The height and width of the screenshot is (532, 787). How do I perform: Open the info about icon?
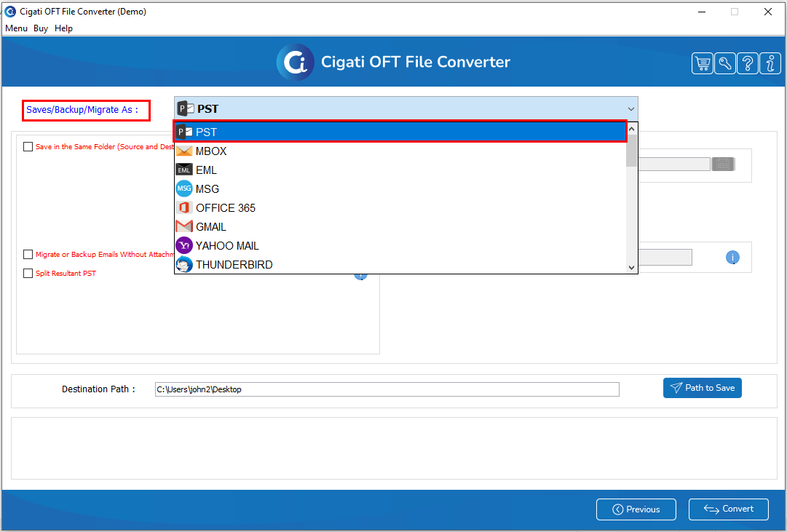point(770,63)
